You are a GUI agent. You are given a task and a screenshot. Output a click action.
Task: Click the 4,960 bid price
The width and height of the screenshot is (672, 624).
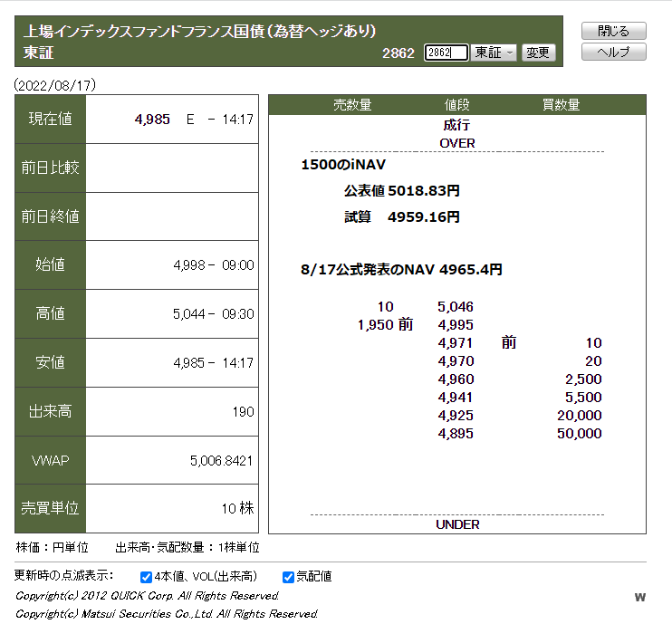(x=456, y=379)
